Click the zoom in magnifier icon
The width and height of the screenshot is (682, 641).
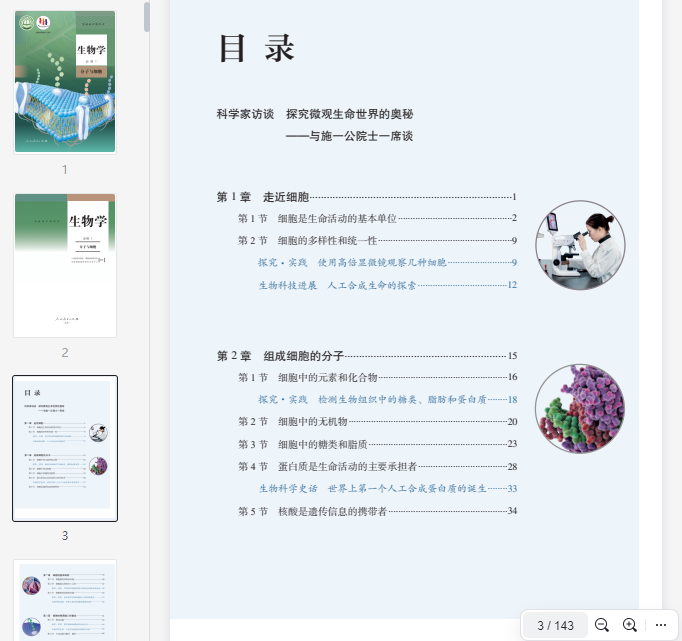pyautogui.click(x=630, y=625)
